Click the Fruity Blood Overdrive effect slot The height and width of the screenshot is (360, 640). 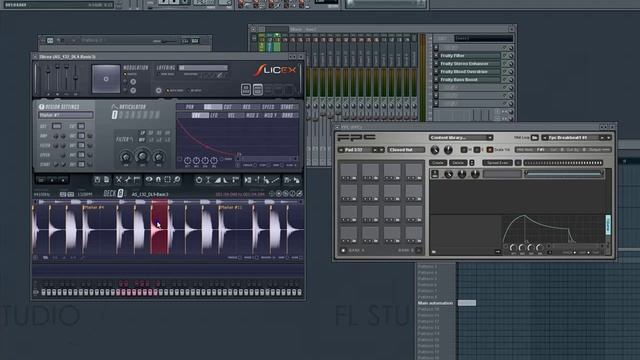(469, 71)
